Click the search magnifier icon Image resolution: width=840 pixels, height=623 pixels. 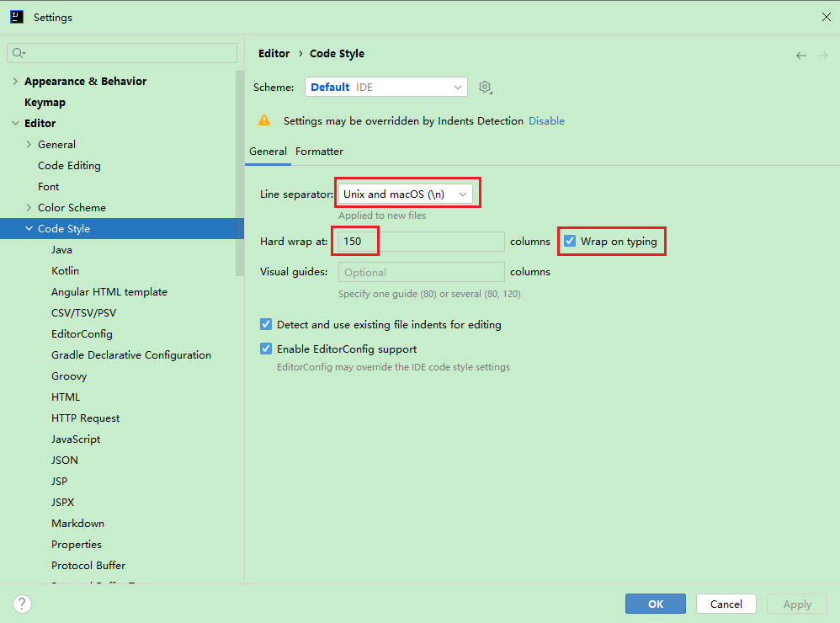(x=18, y=53)
